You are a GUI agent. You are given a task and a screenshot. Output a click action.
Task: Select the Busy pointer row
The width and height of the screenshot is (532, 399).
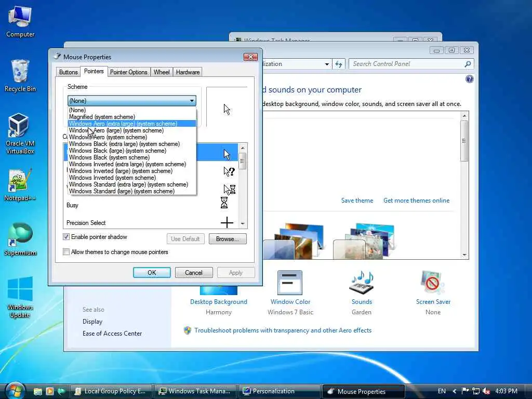pos(151,205)
